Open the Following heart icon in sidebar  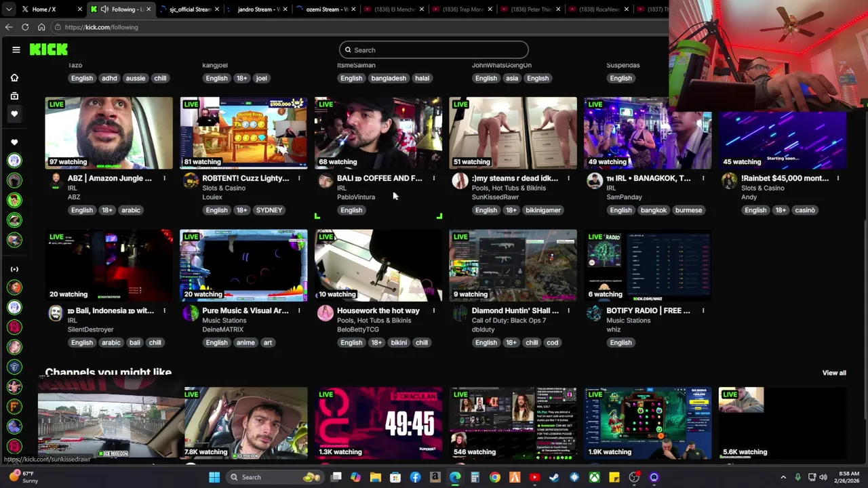[x=14, y=114]
